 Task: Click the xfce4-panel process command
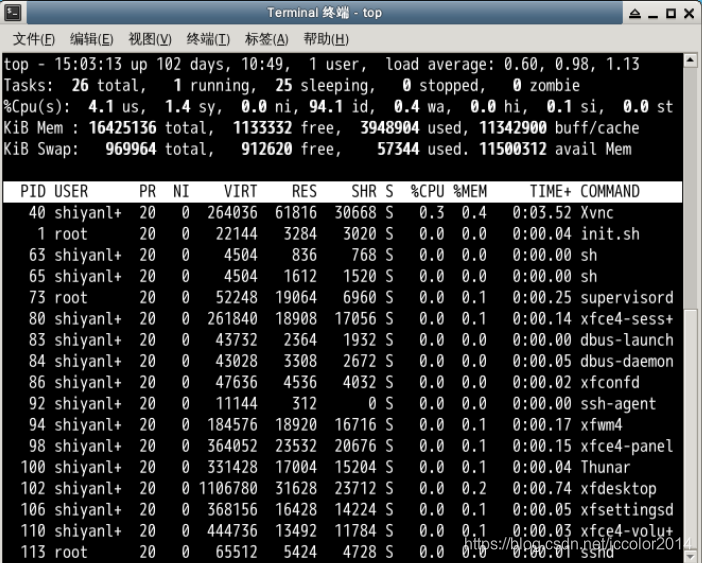[627, 446]
